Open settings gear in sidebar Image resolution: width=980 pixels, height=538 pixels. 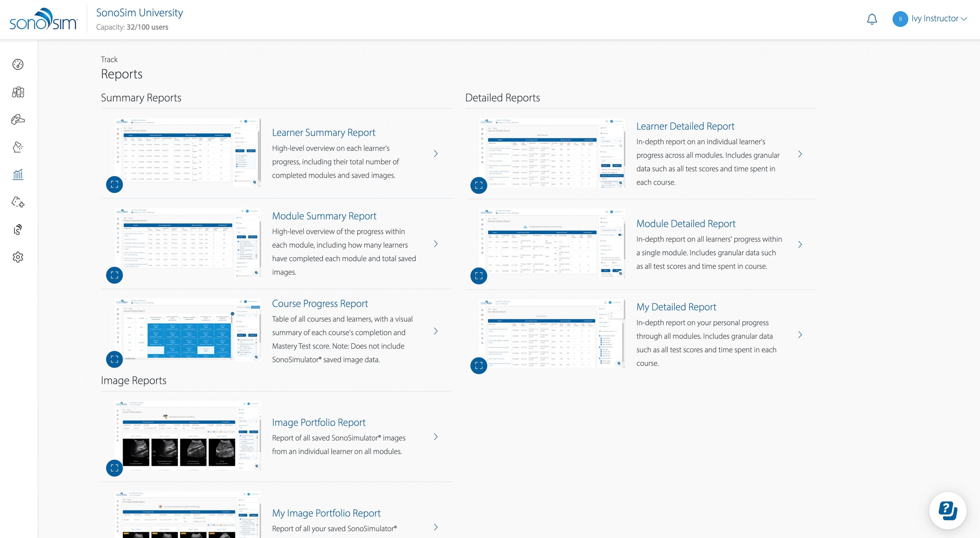click(18, 257)
